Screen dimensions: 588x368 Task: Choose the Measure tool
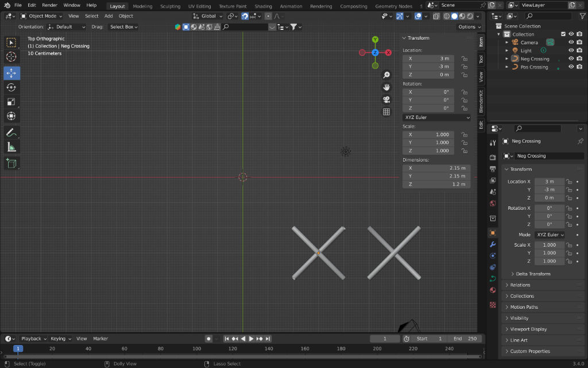point(11,147)
